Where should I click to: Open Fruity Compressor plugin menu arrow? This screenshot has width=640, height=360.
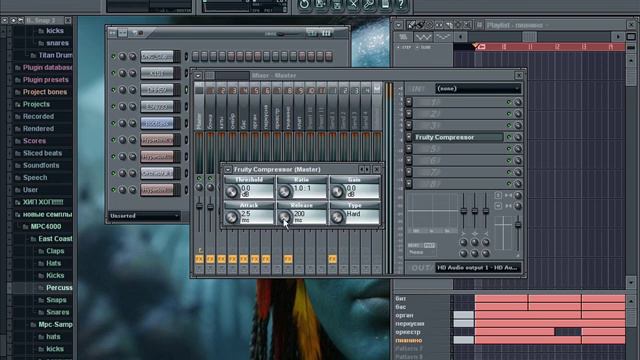coord(228,169)
